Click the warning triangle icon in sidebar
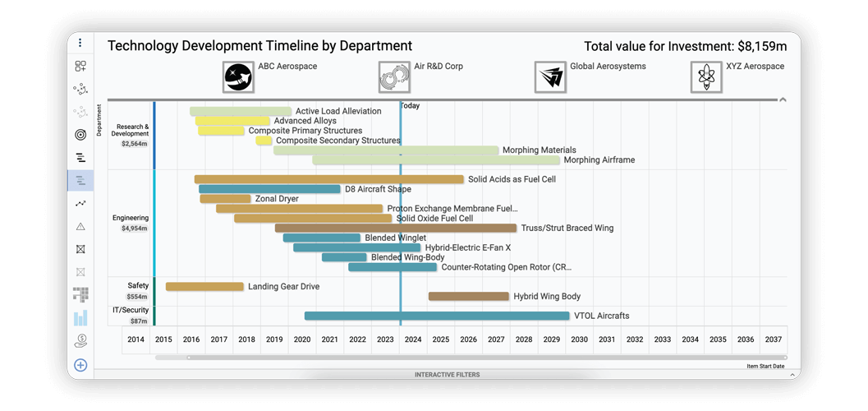This screenshot has height=411, width=868. [80, 226]
